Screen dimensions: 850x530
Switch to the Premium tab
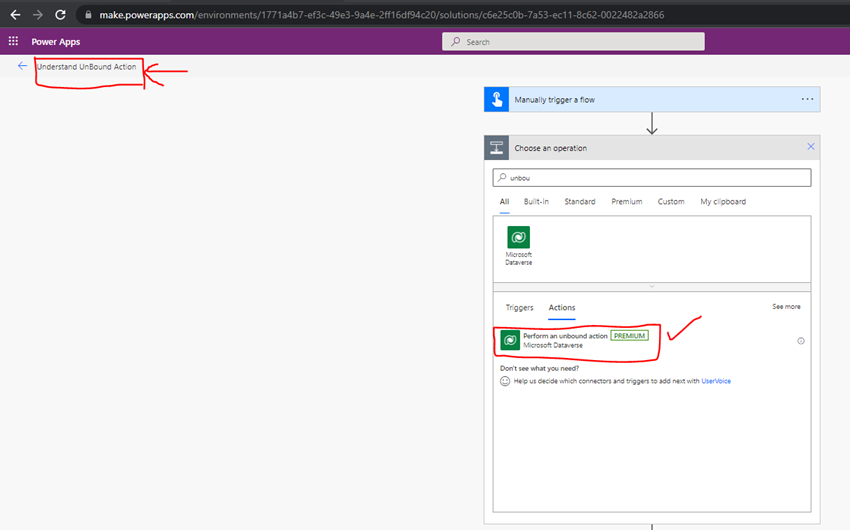coord(627,202)
